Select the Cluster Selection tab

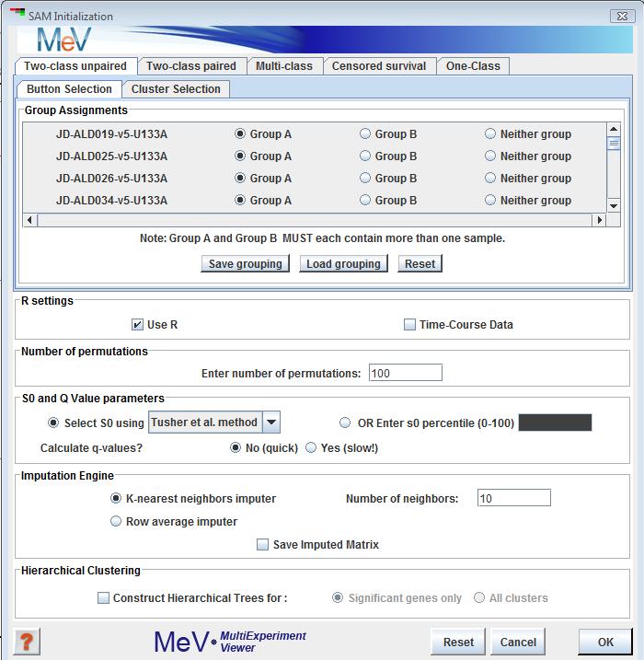tap(176, 89)
